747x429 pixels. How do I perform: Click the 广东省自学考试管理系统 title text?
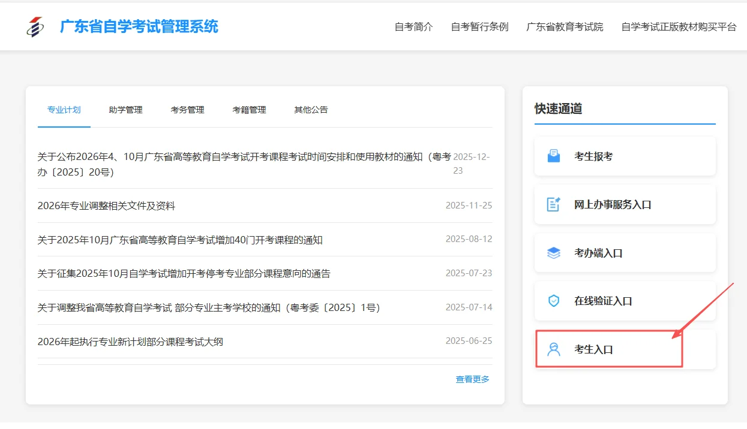tap(139, 27)
